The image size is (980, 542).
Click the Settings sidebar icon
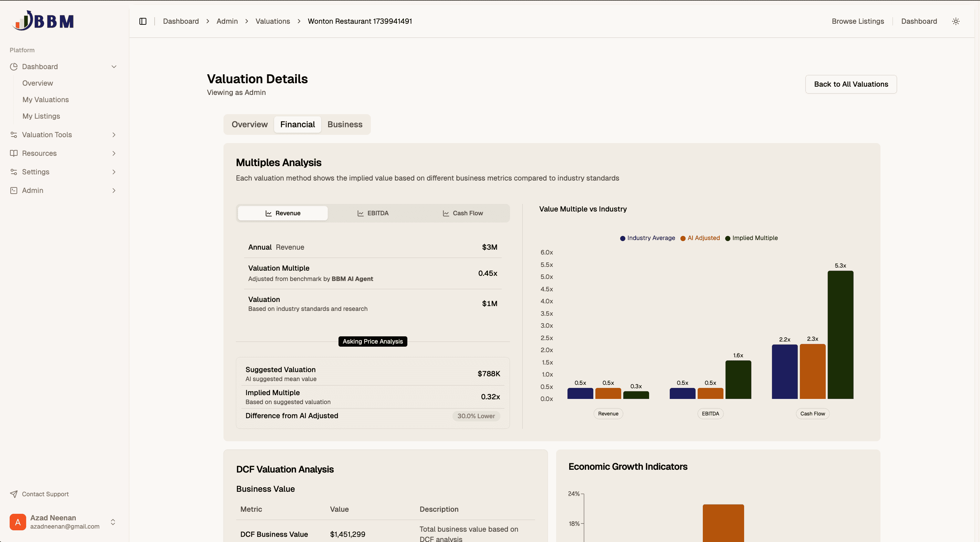click(x=14, y=172)
